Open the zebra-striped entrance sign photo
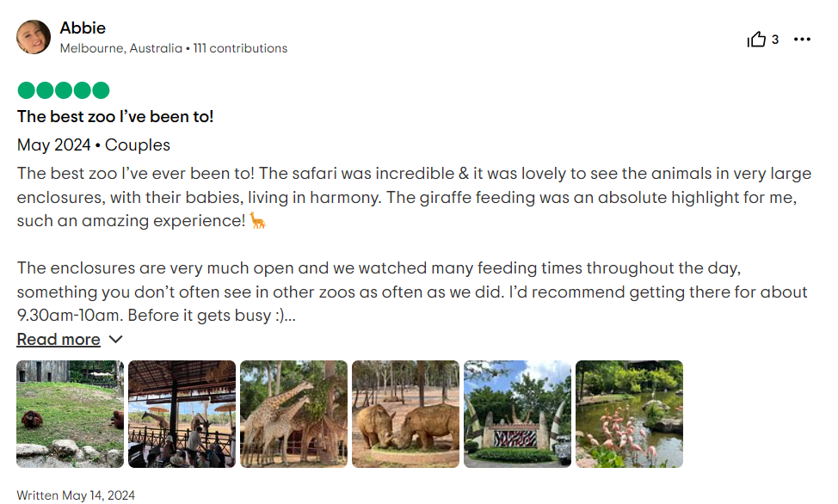Viewport: 838px width, 504px height. [x=517, y=414]
